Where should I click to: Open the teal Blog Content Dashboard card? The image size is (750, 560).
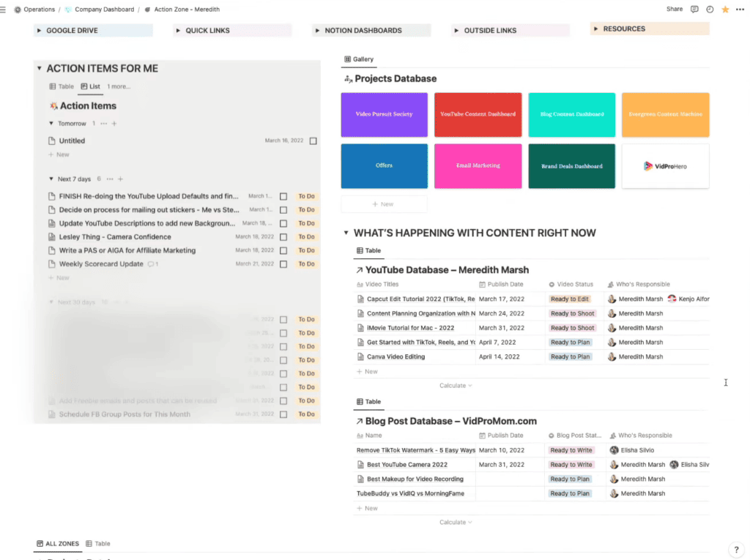click(x=571, y=115)
